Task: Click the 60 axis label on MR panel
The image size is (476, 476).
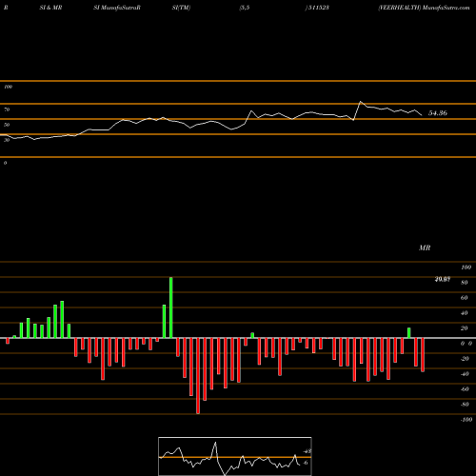Action: (x=464, y=298)
